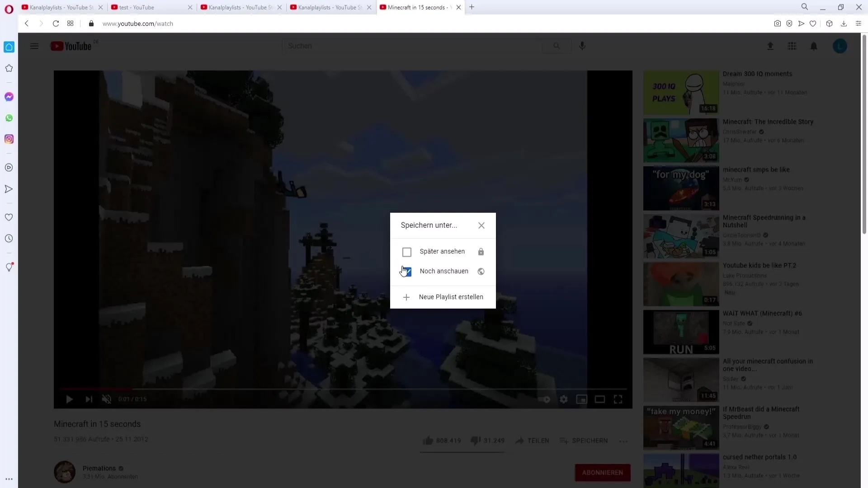Viewport: 868px width, 488px height.
Task: Click the page vertical scrollbar
Action: 864,134
